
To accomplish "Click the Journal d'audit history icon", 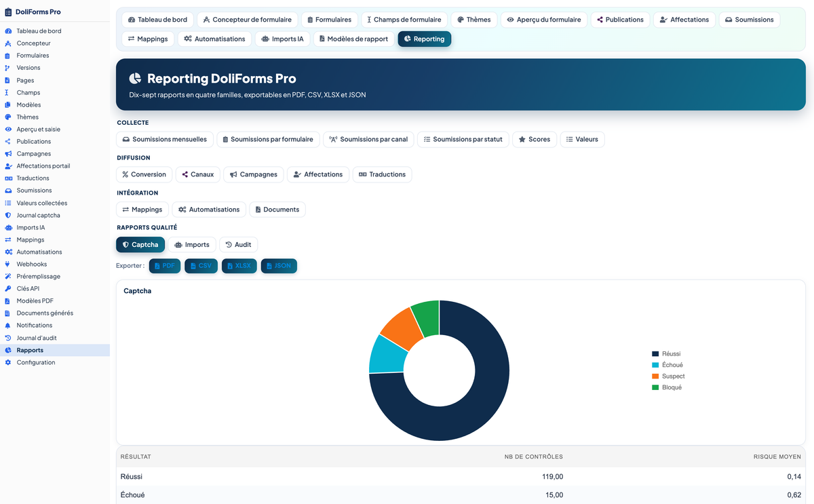I will [x=8, y=338].
